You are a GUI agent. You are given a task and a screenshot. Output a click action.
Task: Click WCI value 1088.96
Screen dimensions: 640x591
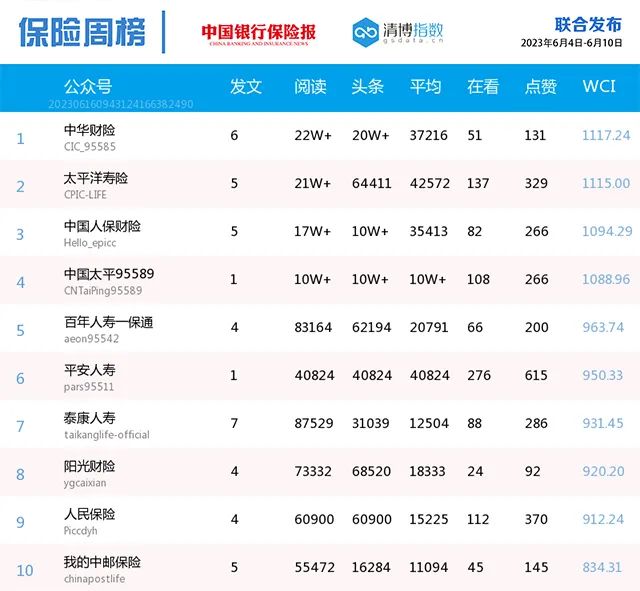click(606, 279)
